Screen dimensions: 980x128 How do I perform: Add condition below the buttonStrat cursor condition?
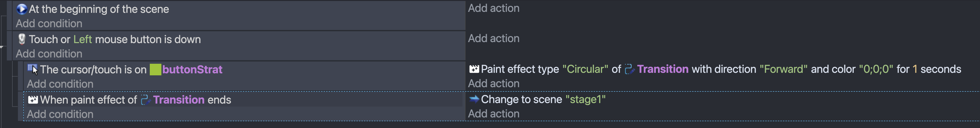pos(60,84)
